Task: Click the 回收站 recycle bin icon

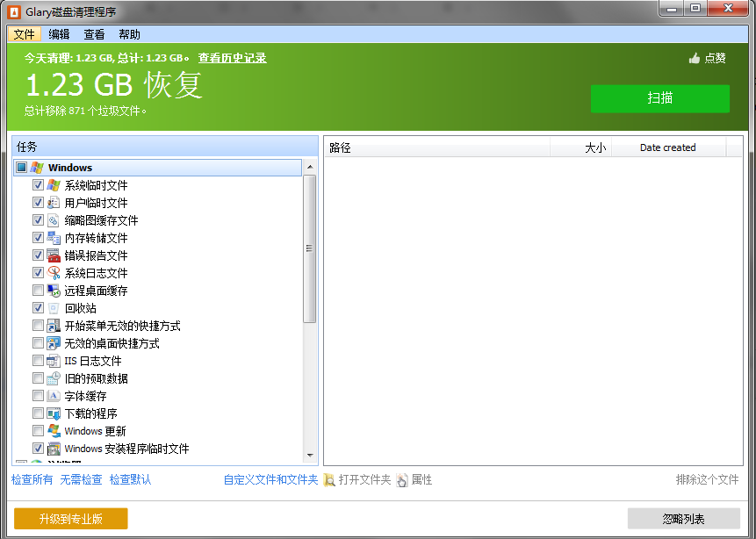Action: click(54, 308)
